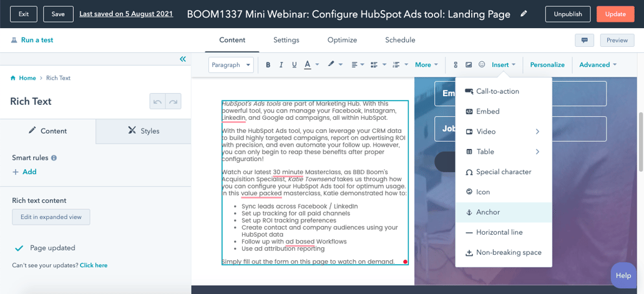Click the Italic formatting icon
This screenshot has width=644, height=294.
click(x=281, y=65)
